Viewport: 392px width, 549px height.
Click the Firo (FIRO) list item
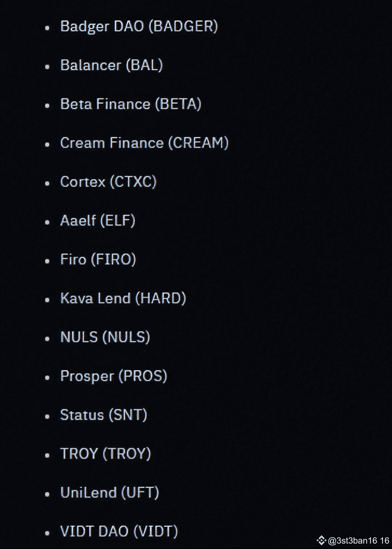coord(98,259)
